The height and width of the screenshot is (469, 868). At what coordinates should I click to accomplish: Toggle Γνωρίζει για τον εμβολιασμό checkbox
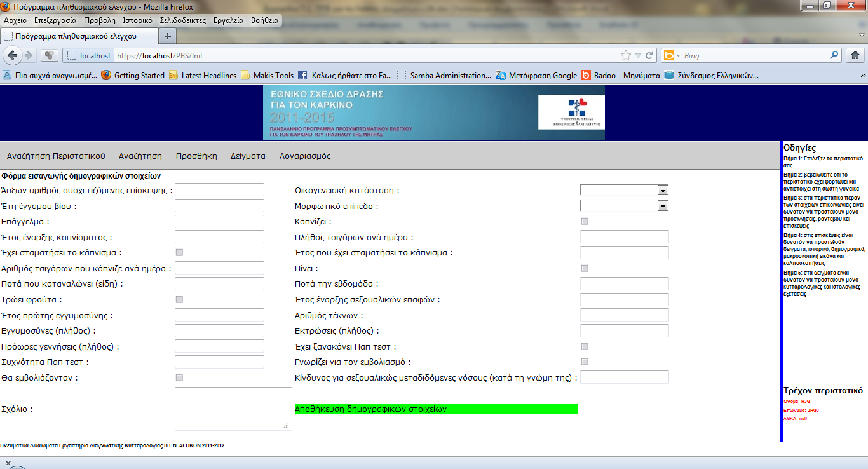[x=585, y=362]
